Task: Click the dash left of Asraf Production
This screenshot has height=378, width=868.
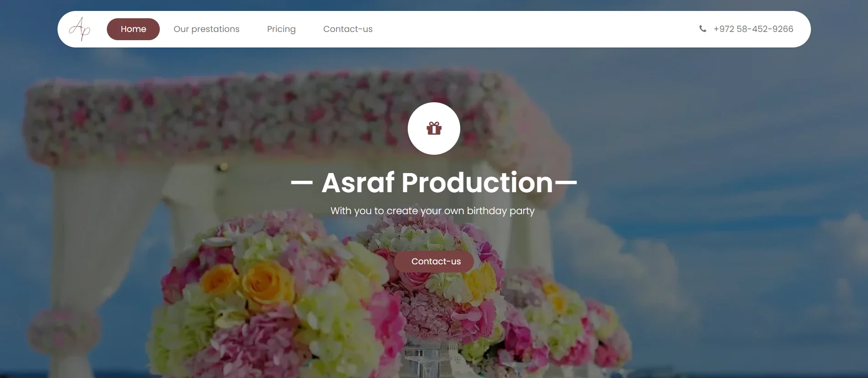Action: pyautogui.click(x=301, y=183)
